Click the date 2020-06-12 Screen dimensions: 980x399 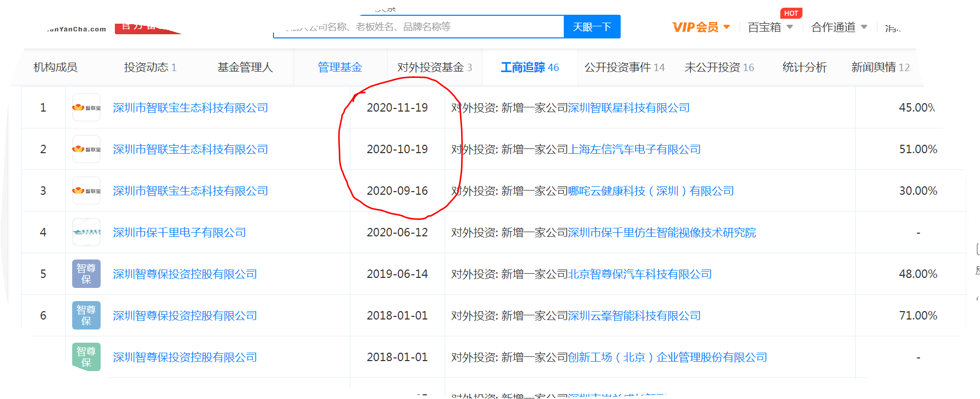click(397, 233)
